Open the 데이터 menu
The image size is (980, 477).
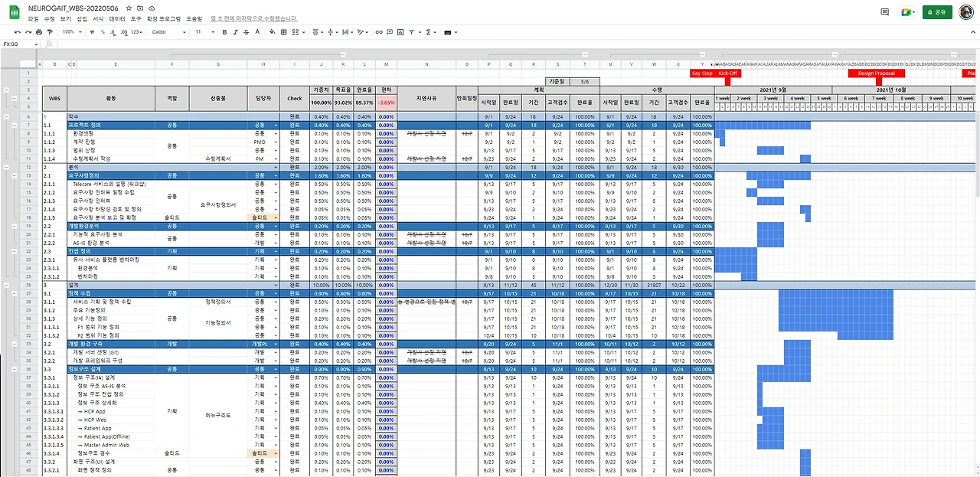(117, 18)
